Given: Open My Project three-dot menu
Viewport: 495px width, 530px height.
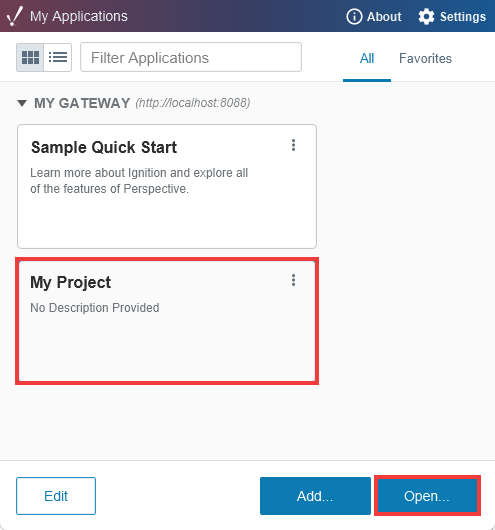Looking at the screenshot, I should click(293, 280).
